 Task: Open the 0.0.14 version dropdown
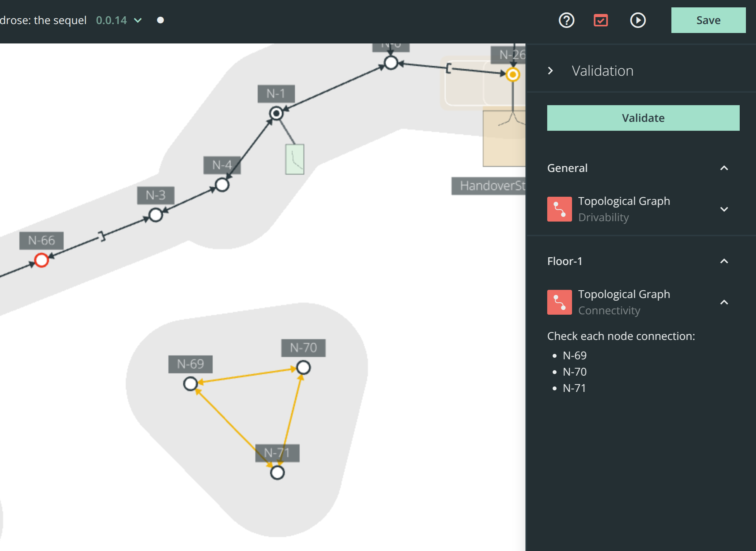(x=119, y=20)
